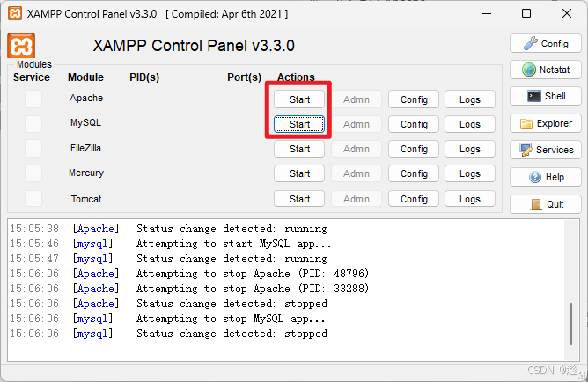Image resolution: width=588 pixels, height=382 pixels.
Task: Maximize the XAMPP Control Panel window
Action: [526, 13]
